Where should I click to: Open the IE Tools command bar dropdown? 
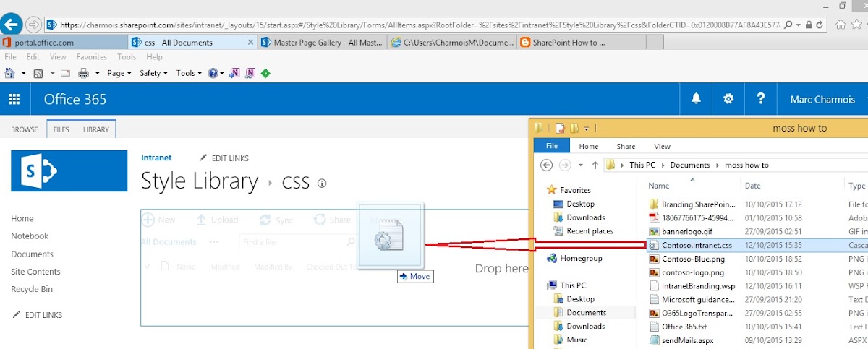[189, 73]
